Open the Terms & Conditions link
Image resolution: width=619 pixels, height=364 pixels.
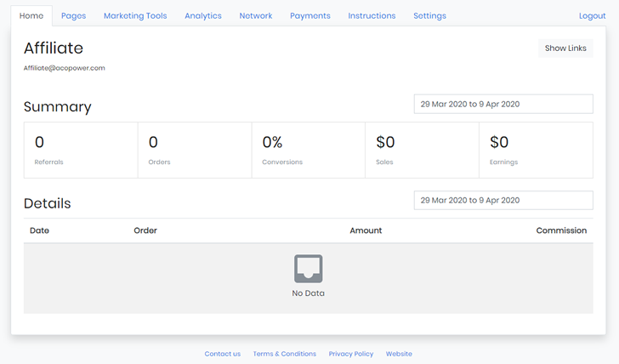285,354
